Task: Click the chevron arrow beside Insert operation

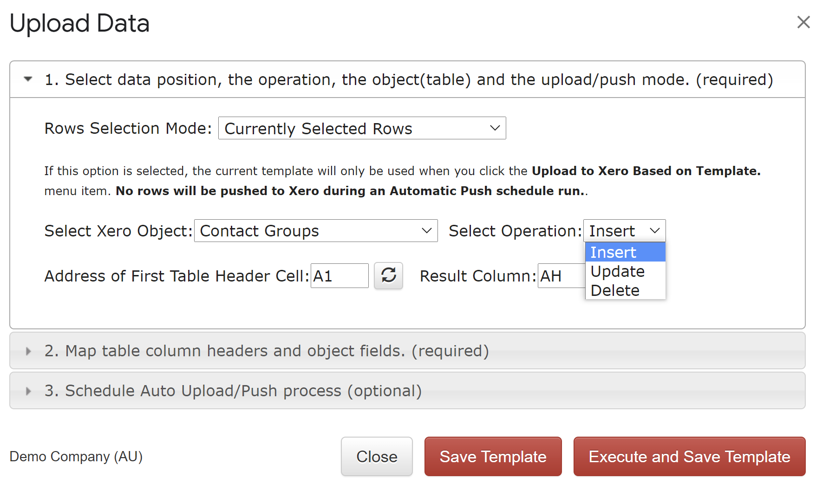Action: pyautogui.click(x=654, y=231)
